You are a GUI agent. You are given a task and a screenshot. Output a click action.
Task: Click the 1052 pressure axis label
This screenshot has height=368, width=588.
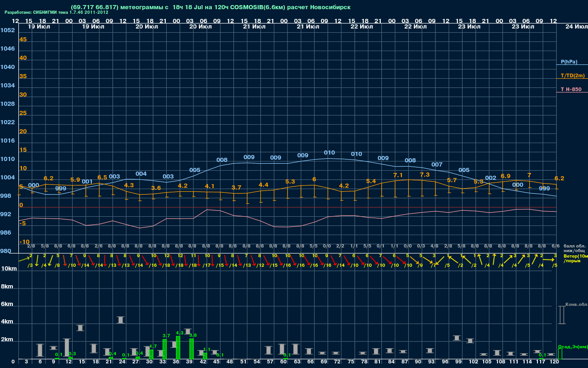(x=7, y=30)
